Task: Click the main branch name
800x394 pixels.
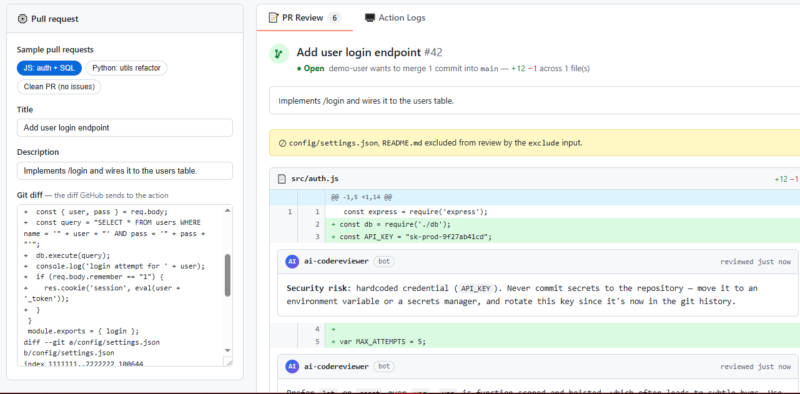Action: (x=489, y=68)
